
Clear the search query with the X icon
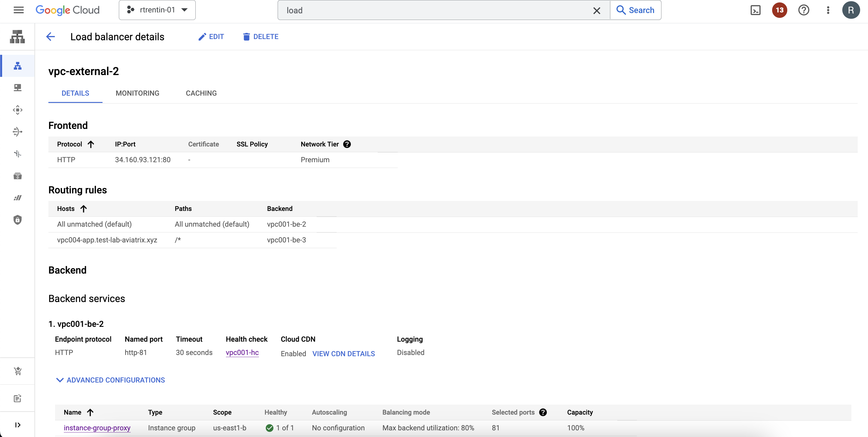(596, 11)
